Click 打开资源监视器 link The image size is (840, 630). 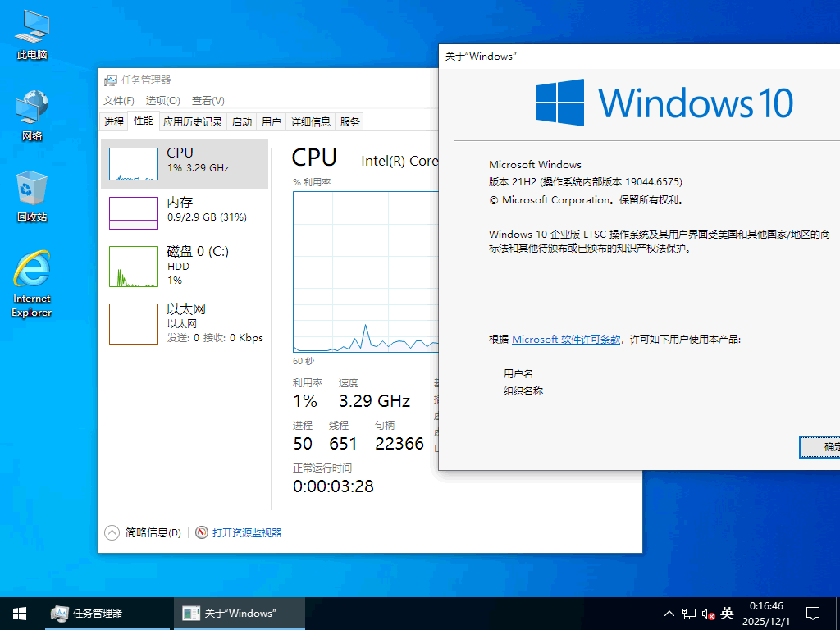(246, 533)
